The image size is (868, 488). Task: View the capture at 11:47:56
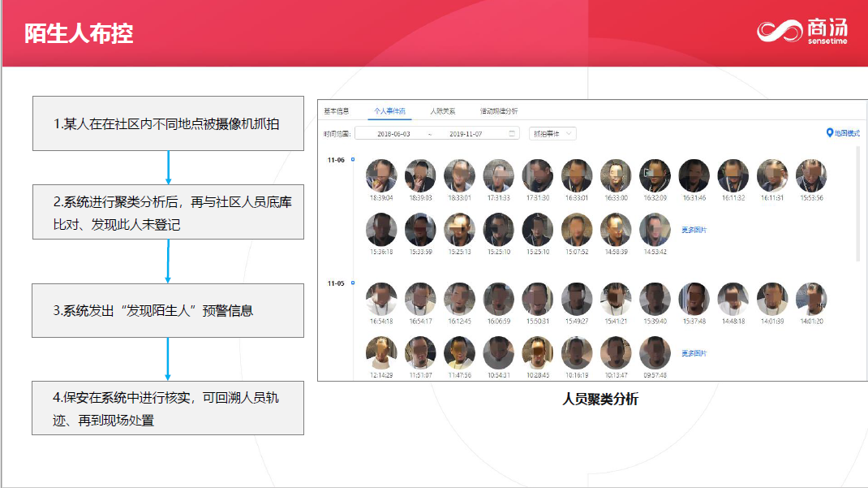[459, 353]
